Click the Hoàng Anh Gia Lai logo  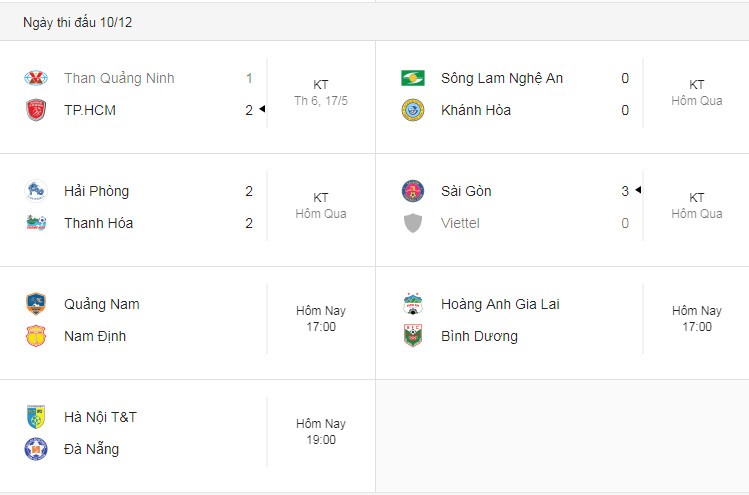point(413,304)
